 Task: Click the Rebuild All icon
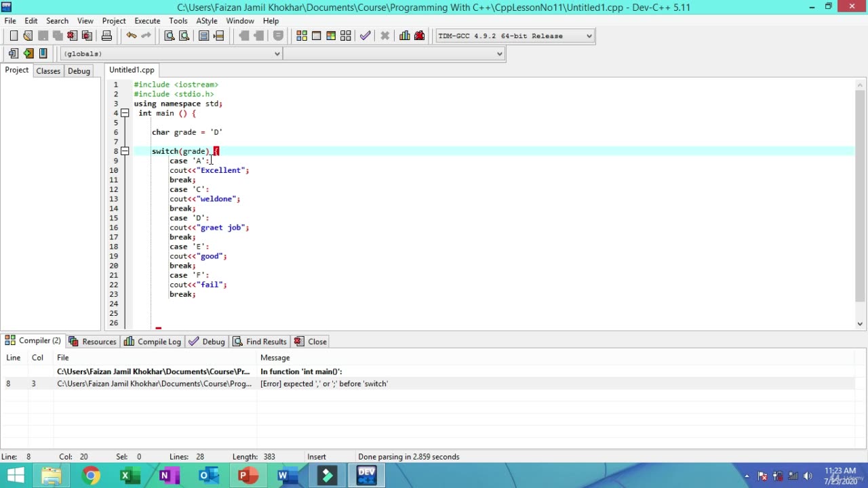[346, 36]
